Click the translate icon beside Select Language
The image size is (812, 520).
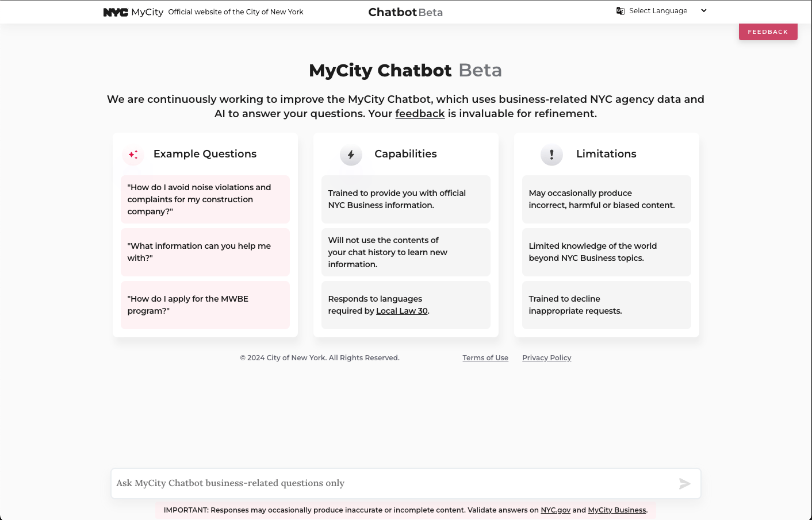(x=620, y=10)
